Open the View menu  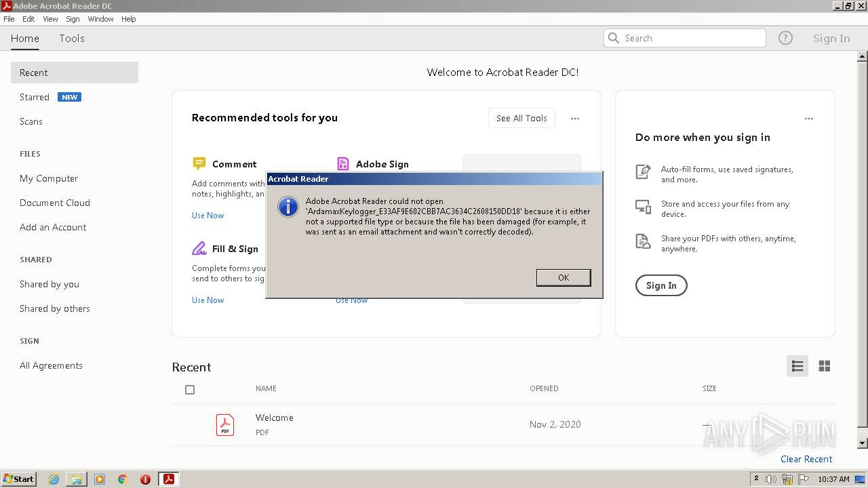tap(50, 19)
